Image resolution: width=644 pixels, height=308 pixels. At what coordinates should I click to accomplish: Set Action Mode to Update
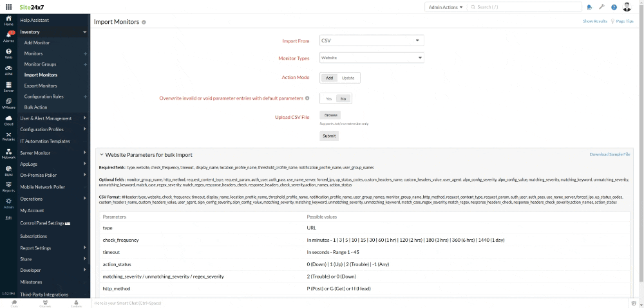tap(348, 78)
